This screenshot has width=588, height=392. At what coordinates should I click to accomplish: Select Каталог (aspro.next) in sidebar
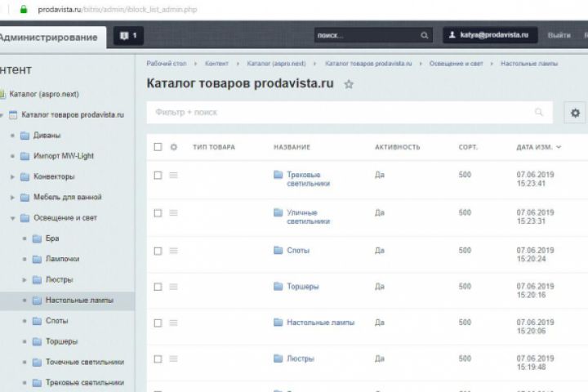click(44, 94)
